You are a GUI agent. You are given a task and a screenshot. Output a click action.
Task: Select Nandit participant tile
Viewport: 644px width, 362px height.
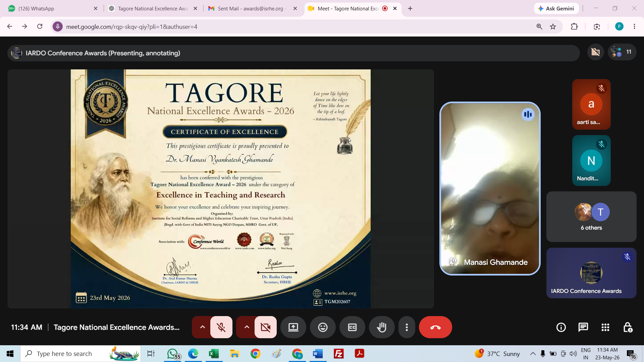tap(591, 161)
